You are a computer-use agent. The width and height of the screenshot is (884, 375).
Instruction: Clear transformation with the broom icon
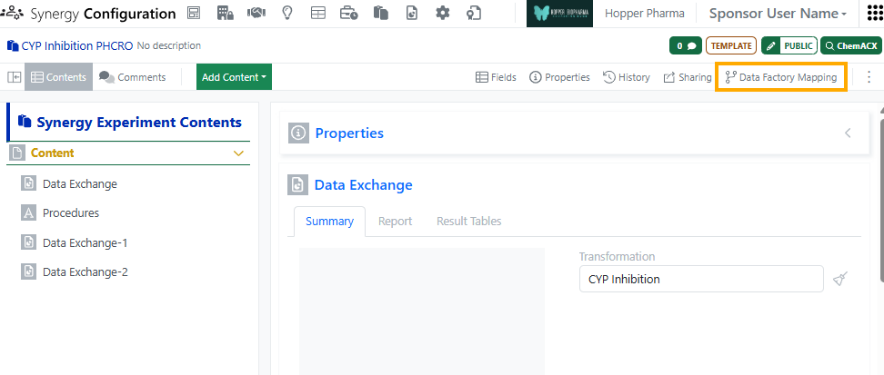pos(841,279)
